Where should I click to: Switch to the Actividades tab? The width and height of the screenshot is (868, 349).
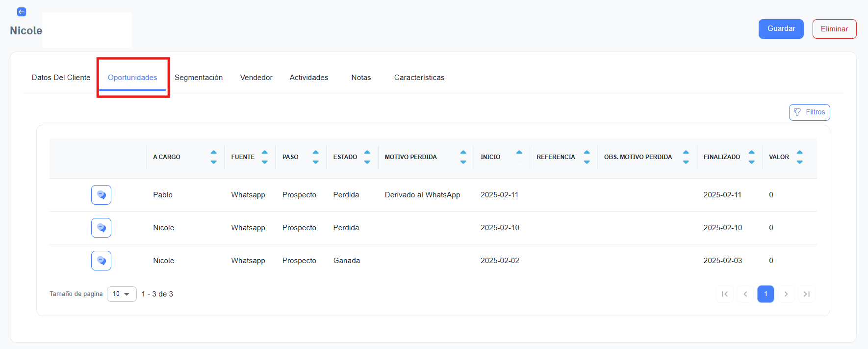[x=308, y=78]
